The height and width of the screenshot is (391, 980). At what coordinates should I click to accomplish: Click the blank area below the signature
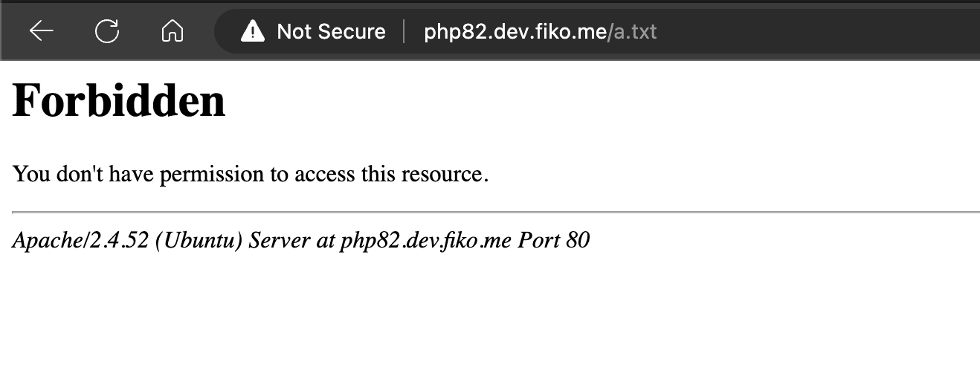pyautogui.click(x=491, y=327)
